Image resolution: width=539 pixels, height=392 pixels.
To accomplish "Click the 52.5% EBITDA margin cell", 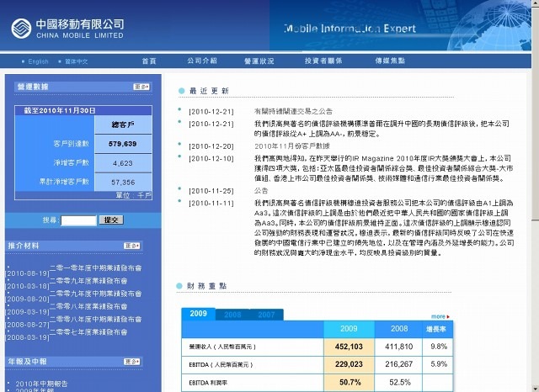I will pyautogui.click(x=398, y=383).
